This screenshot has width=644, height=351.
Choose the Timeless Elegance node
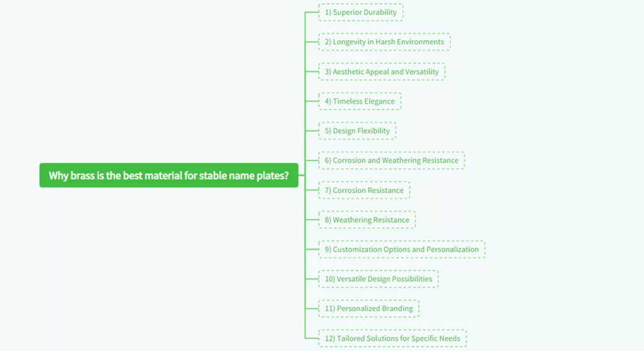click(360, 101)
